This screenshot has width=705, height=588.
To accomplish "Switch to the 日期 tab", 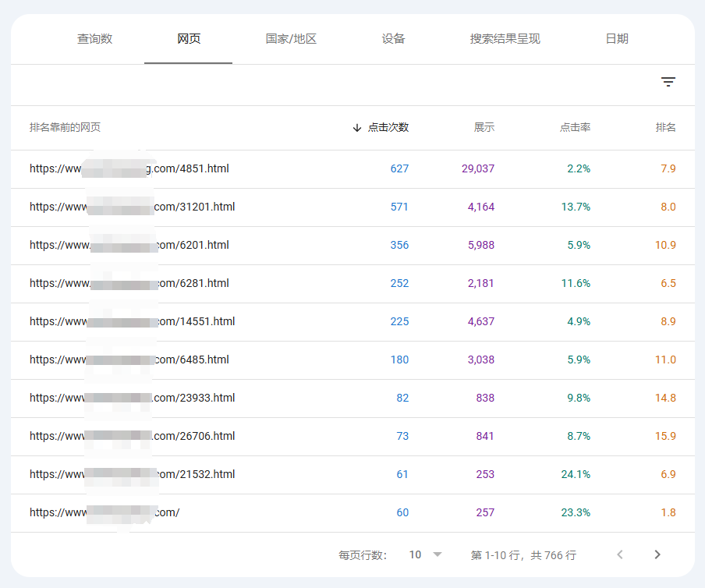I will 617,39.
